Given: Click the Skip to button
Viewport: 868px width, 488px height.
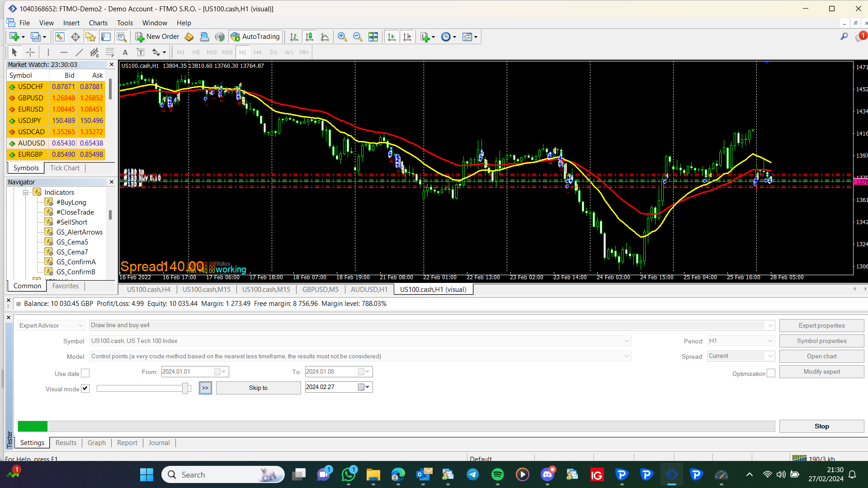Looking at the screenshot, I should point(258,388).
